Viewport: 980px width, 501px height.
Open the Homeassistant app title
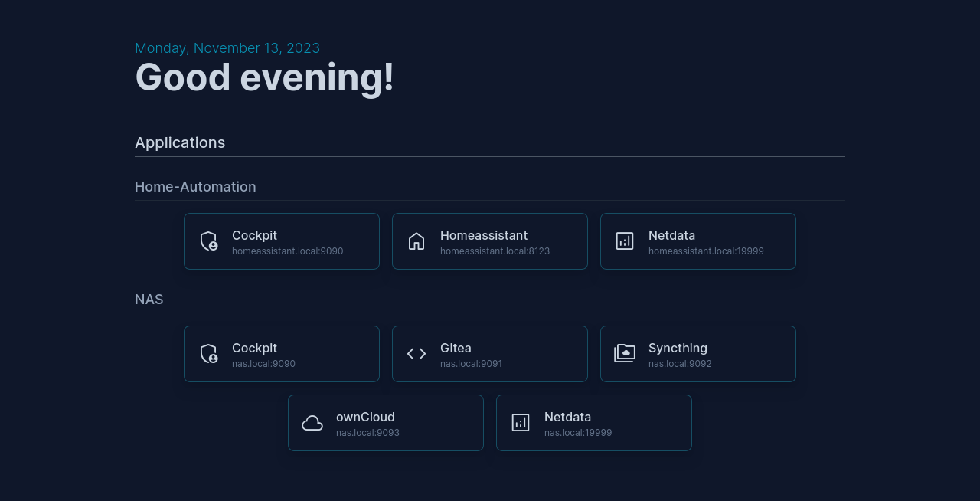click(484, 235)
